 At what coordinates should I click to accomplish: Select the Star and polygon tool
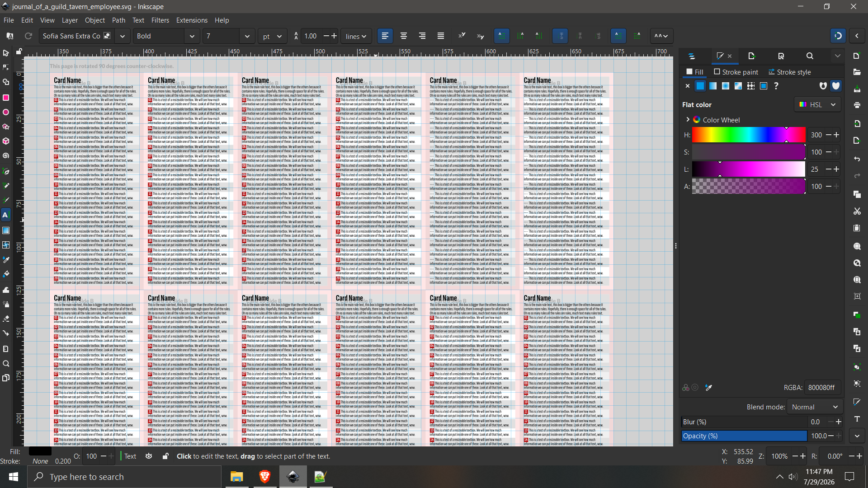pyautogui.click(x=6, y=127)
